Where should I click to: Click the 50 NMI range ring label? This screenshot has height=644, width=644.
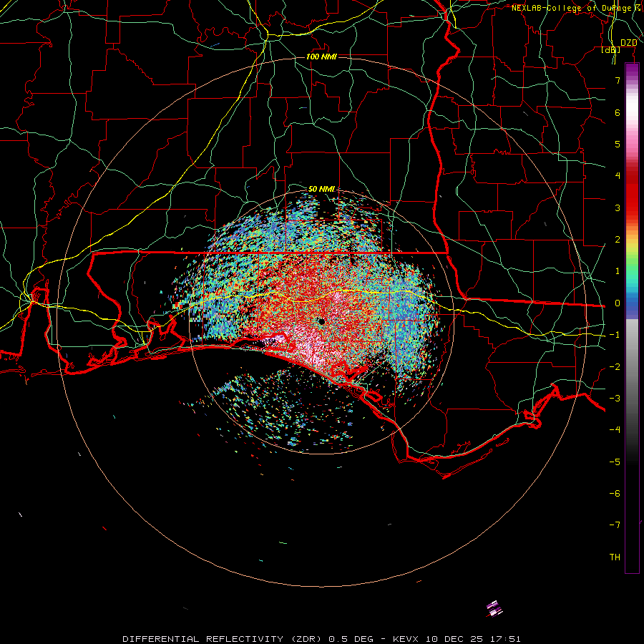[x=321, y=189]
